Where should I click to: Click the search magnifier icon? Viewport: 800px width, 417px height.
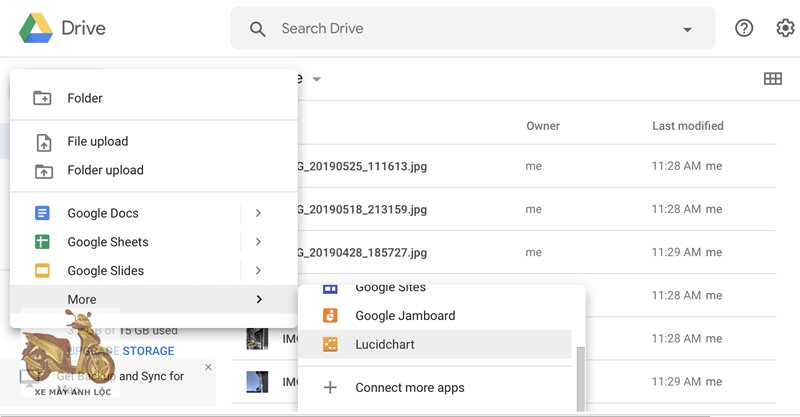pyautogui.click(x=257, y=29)
